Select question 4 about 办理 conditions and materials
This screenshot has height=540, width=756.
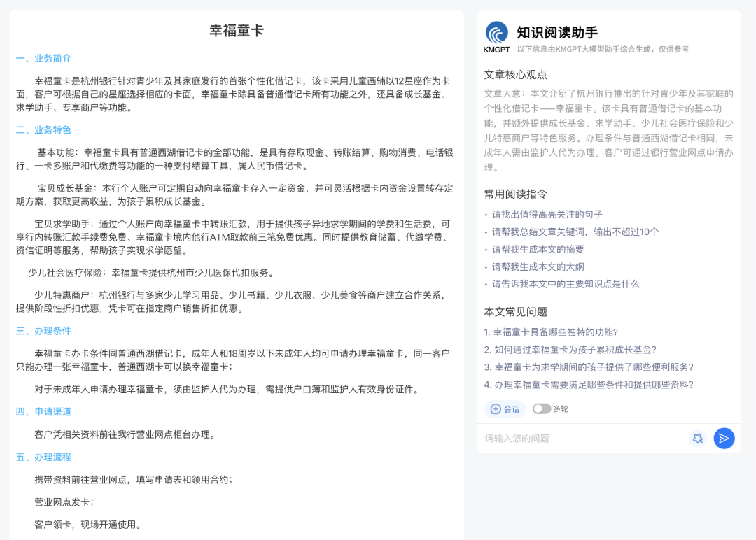point(588,385)
